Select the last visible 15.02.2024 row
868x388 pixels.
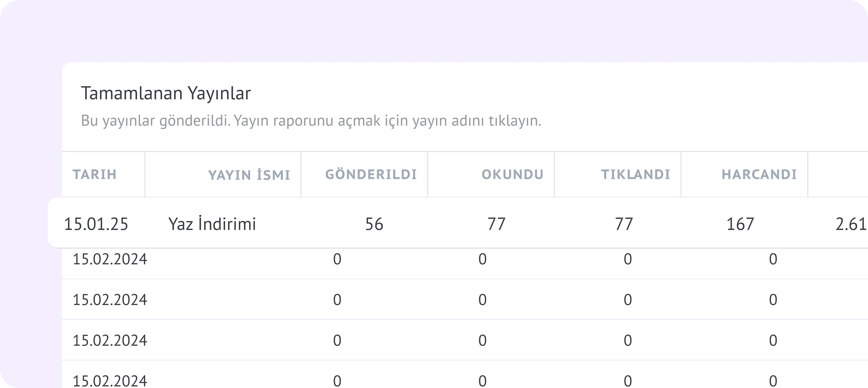[110, 381]
